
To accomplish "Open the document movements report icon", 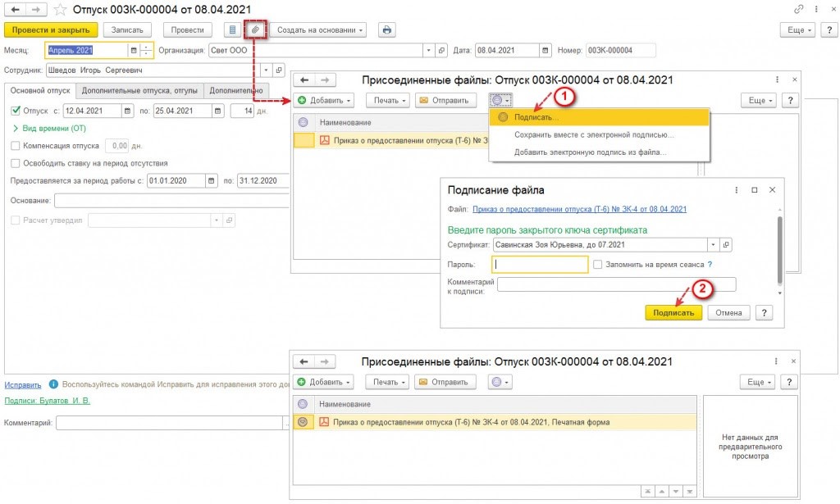I will pyautogui.click(x=234, y=30).
